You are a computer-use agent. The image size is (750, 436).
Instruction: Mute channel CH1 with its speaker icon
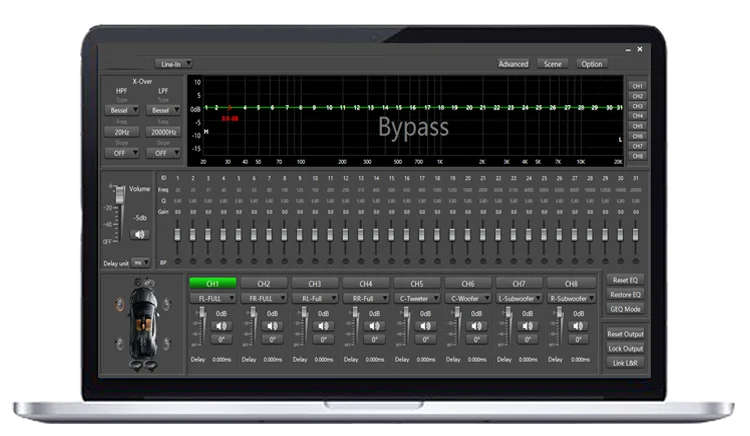click(x=221, y=325)
